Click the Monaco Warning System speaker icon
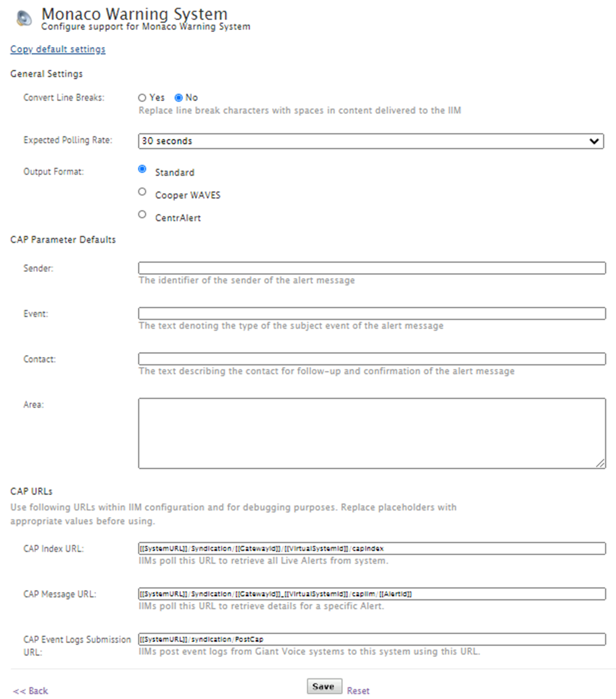The height and width of the screenshot is (699, 616). coord(24,18)
